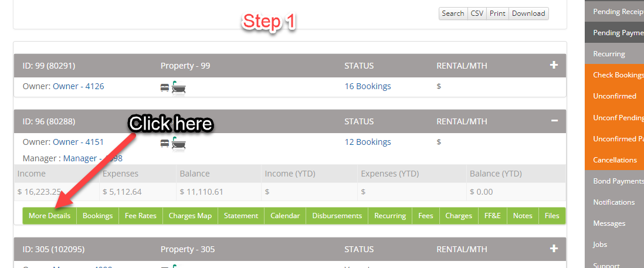Click the Income (YTD) column header
This screenshot has height=268, width=644.
290,174
